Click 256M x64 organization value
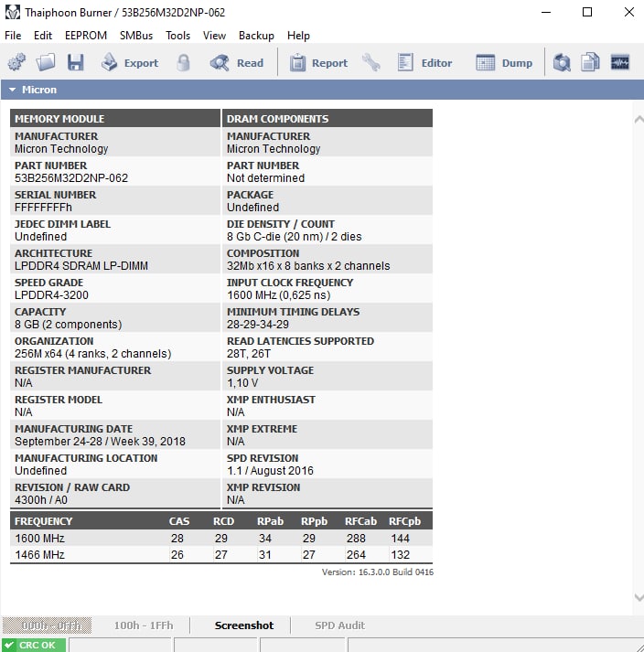 [x=92, y=354]
